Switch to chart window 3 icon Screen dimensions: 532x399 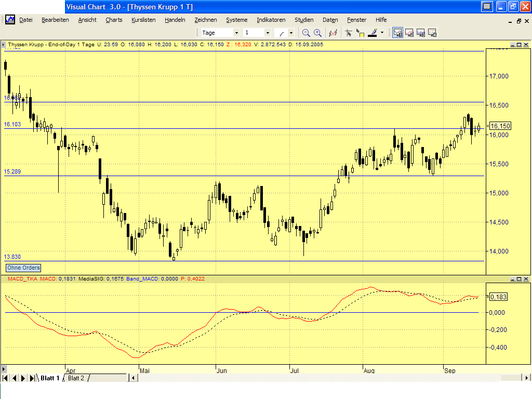(x=420, y=32)
